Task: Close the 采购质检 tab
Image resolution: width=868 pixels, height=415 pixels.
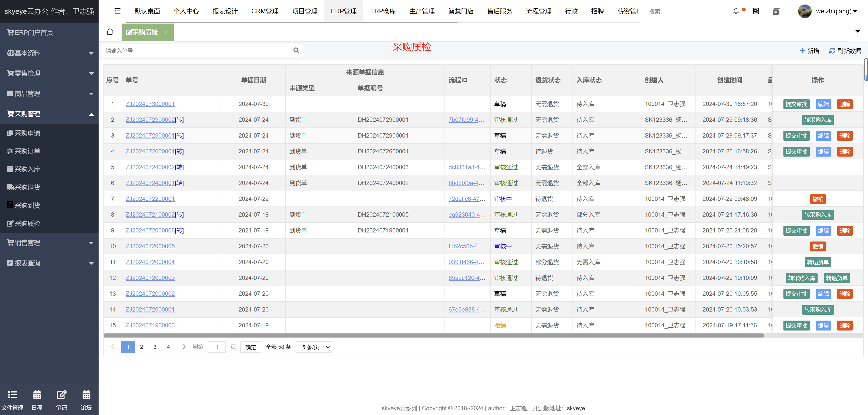Action: click(166, 32)
